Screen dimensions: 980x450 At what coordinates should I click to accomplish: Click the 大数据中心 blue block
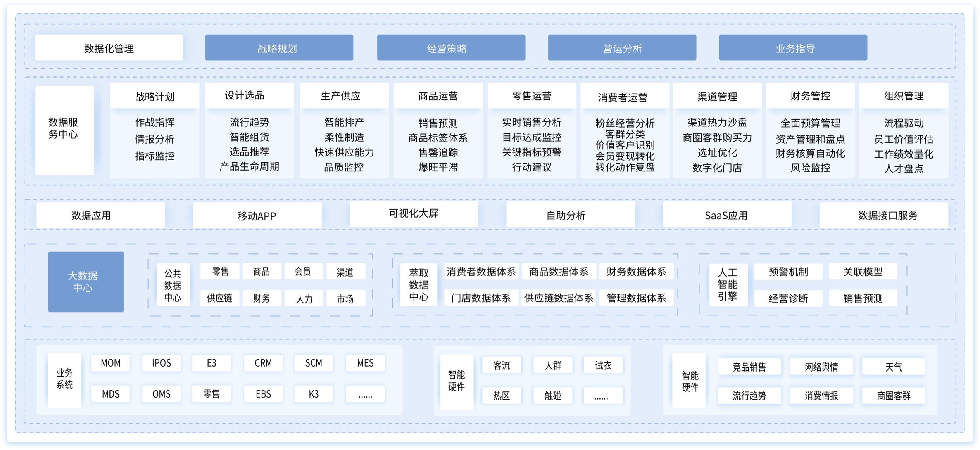click(86, 282)
